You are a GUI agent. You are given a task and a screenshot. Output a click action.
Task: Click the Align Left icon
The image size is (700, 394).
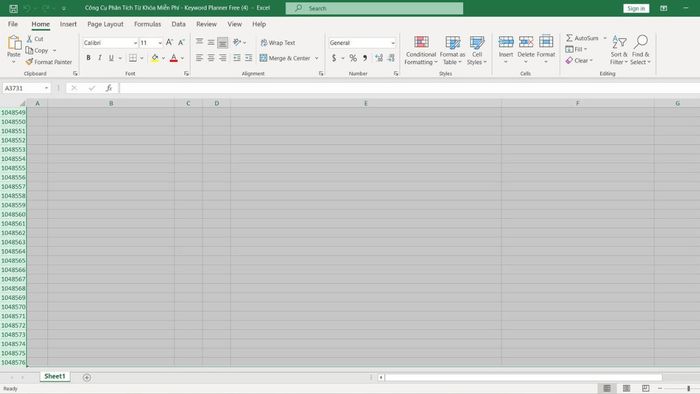200,58
